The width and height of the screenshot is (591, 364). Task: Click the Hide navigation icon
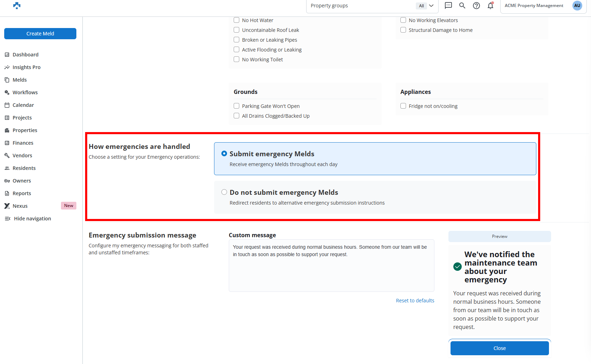click(x=7, y=219)
